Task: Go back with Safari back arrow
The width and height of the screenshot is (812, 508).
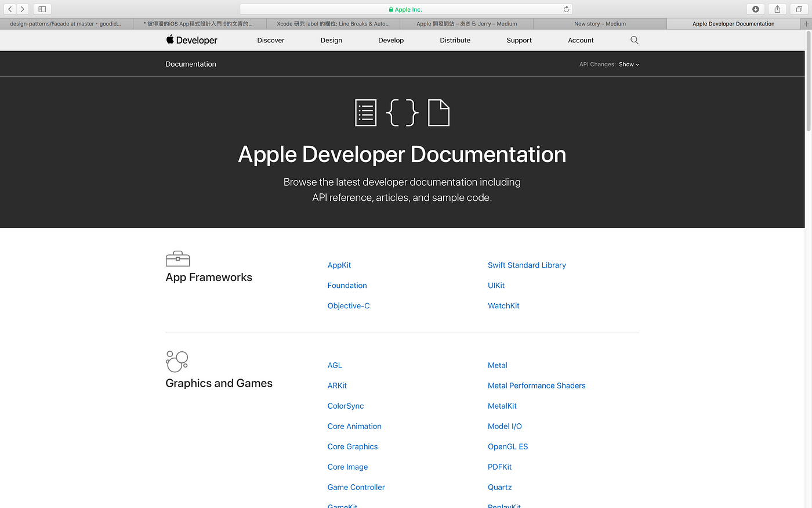Action: tap(10, 9)
